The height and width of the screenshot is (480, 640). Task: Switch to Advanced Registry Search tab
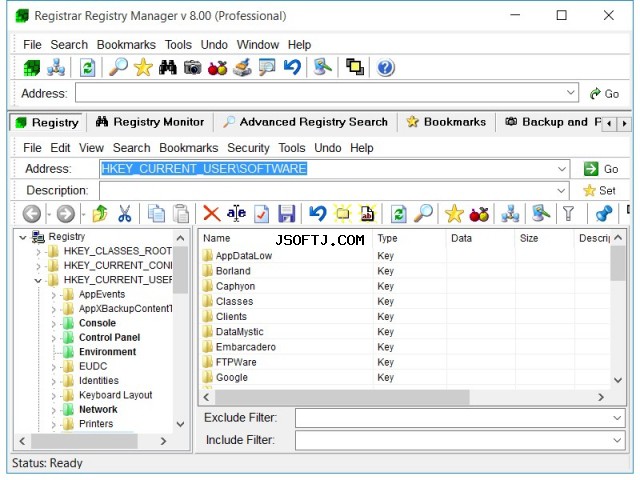305,122
